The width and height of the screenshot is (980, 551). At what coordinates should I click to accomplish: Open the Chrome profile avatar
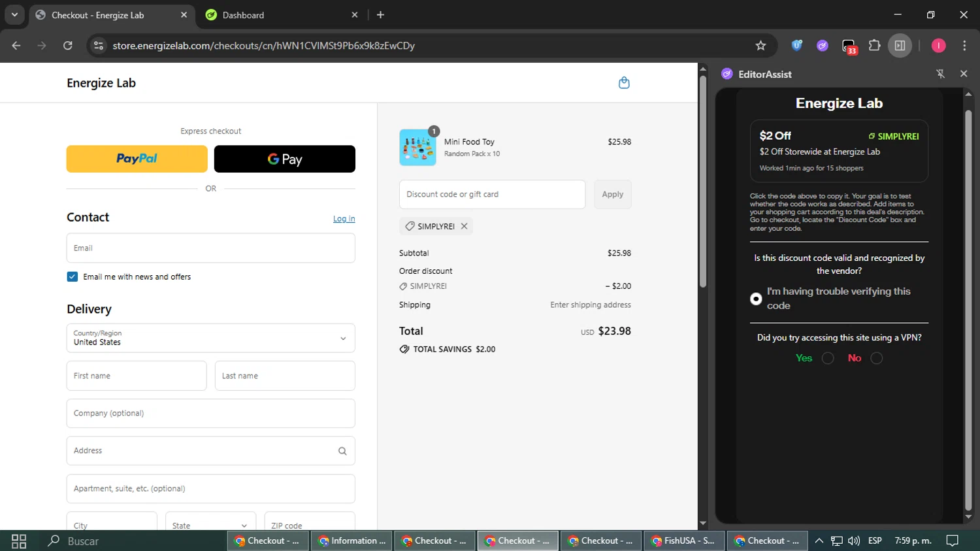[938, 45]
